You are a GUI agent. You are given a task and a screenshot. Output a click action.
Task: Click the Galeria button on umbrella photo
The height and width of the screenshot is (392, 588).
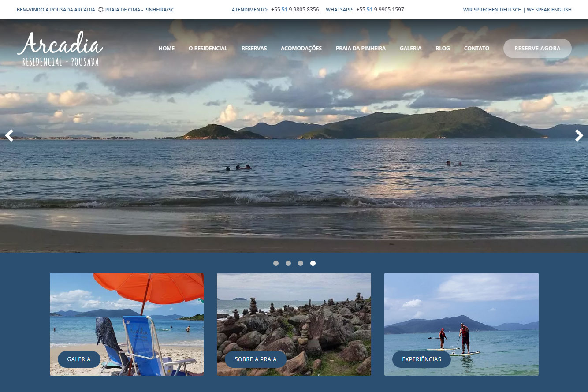[x=79, y=359]
